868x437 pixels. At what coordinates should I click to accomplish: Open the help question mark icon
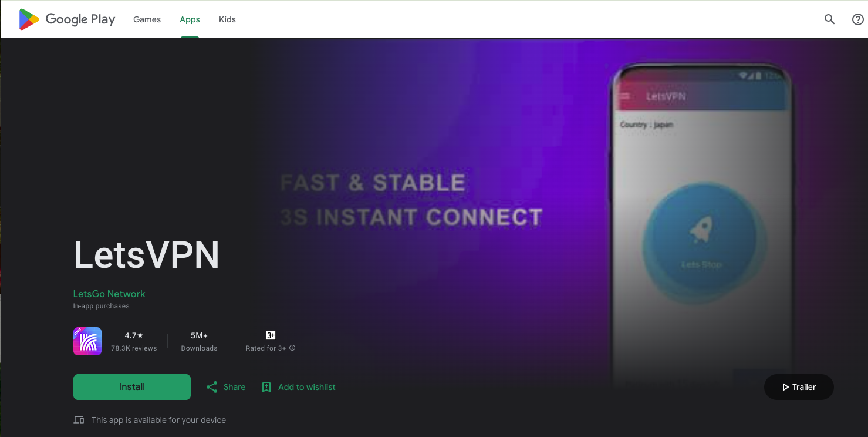(x=857, y=19)
